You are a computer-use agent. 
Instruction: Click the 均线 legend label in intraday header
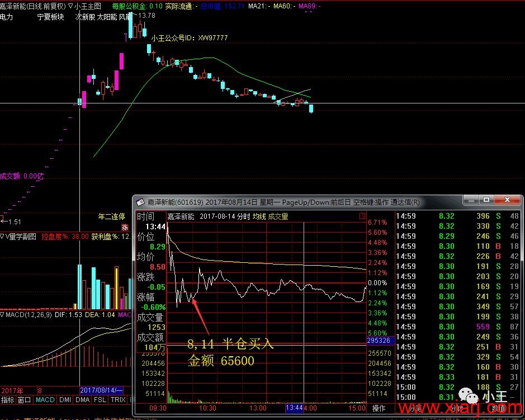pos(259,216)
